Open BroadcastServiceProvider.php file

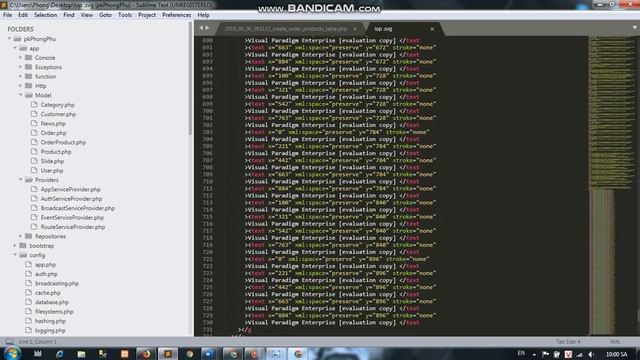78,208
